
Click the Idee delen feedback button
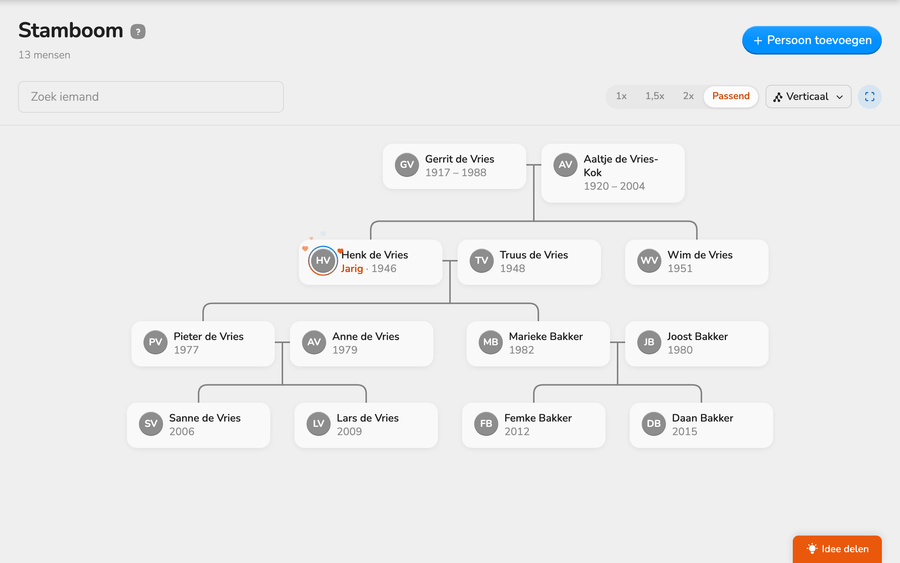[837, 549]
